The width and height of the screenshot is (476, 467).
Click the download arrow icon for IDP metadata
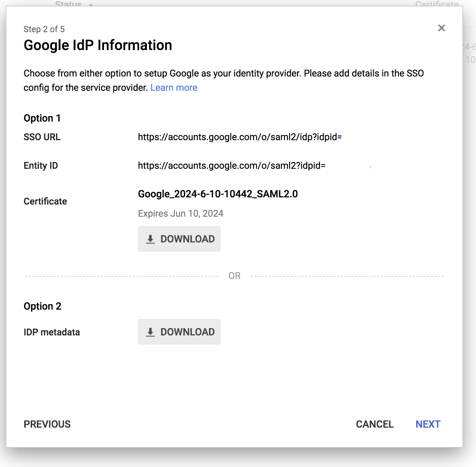pyautogui.click(x=150, y=332)
